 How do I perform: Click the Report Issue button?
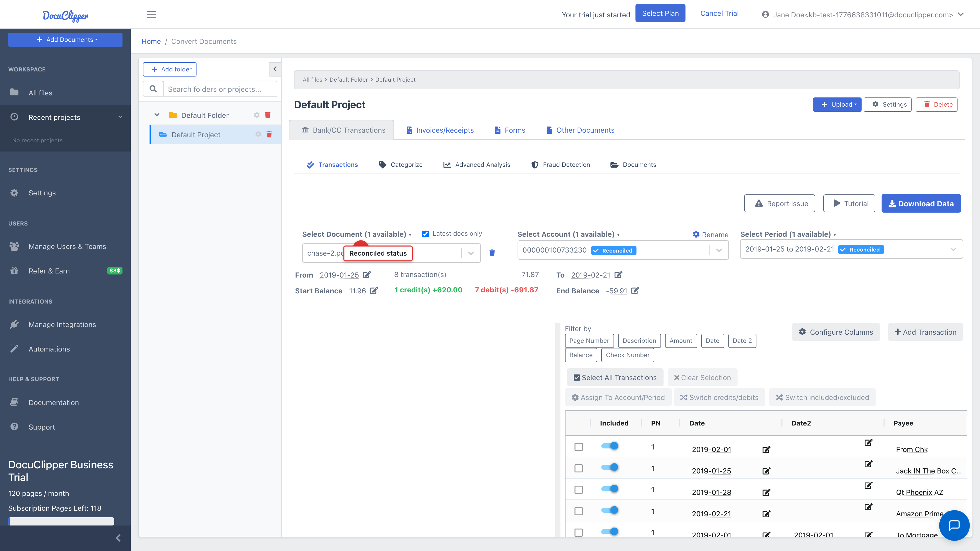point(779,204)
